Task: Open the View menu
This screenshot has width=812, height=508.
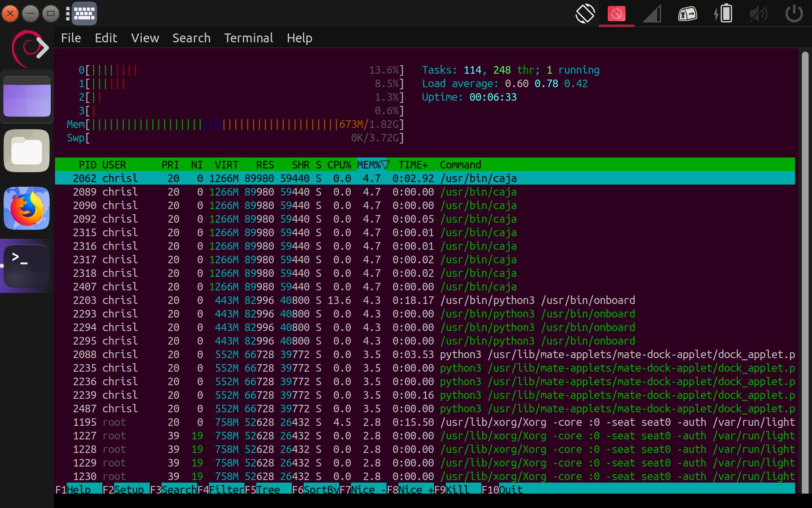Action: point(145,38)
